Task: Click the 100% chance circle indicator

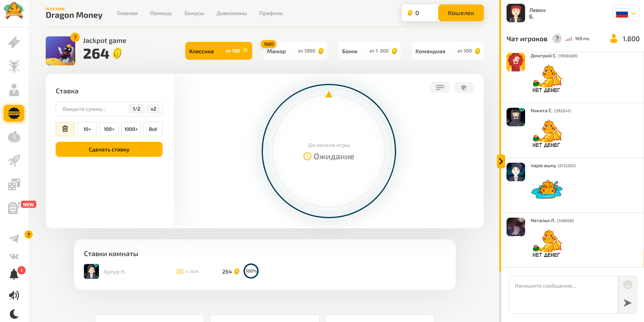Action: [x=251, y=271]
